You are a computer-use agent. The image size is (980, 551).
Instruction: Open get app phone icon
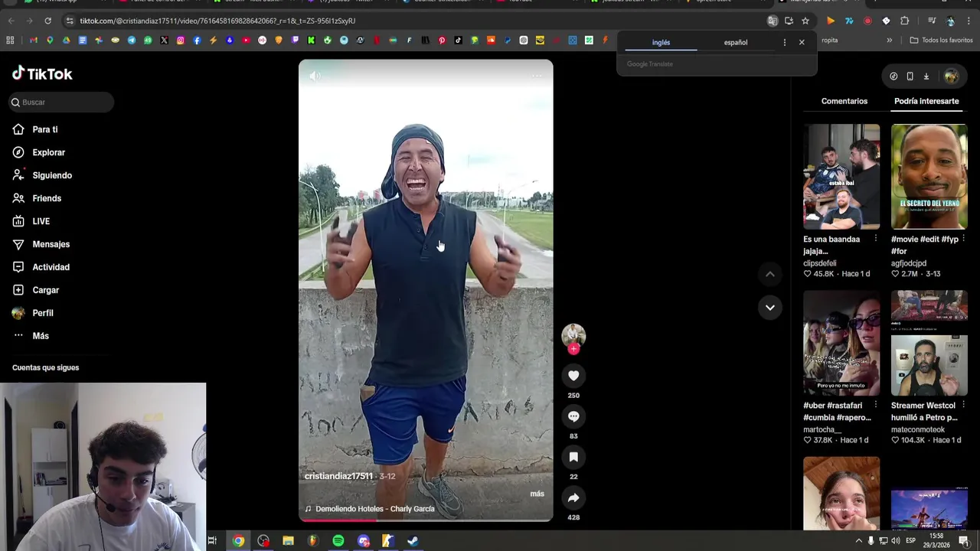click(x=910, y=76)
